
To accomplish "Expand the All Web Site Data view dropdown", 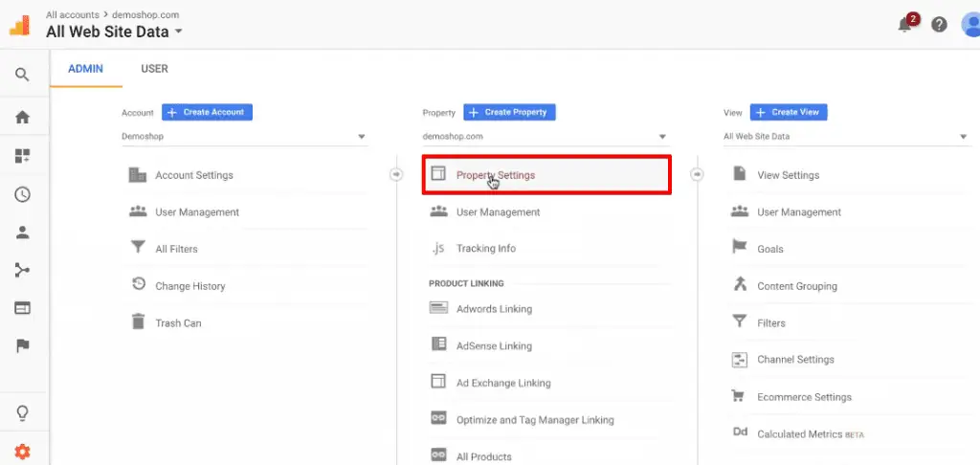I will click(846, 136).
